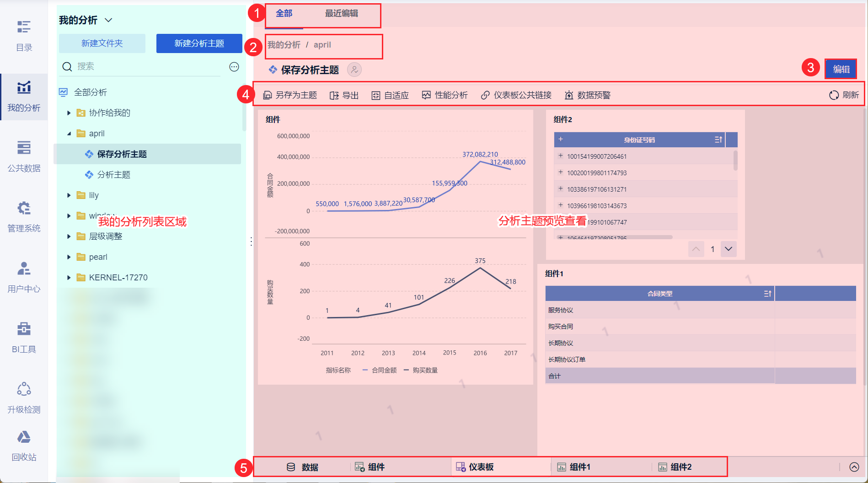Click the 性能分析 icon
This screenshot has width=868, height=483.
coord(426,95)
